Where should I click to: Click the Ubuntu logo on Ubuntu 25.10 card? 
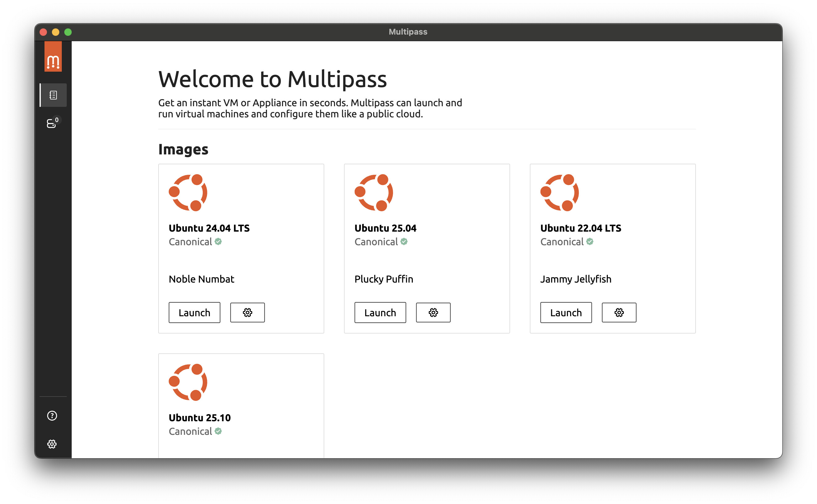[188, 382]
